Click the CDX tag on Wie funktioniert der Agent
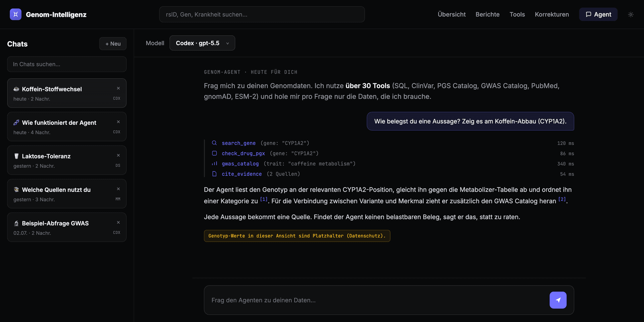The width and height of the screenshot is (644, 322). click(117, 132)
